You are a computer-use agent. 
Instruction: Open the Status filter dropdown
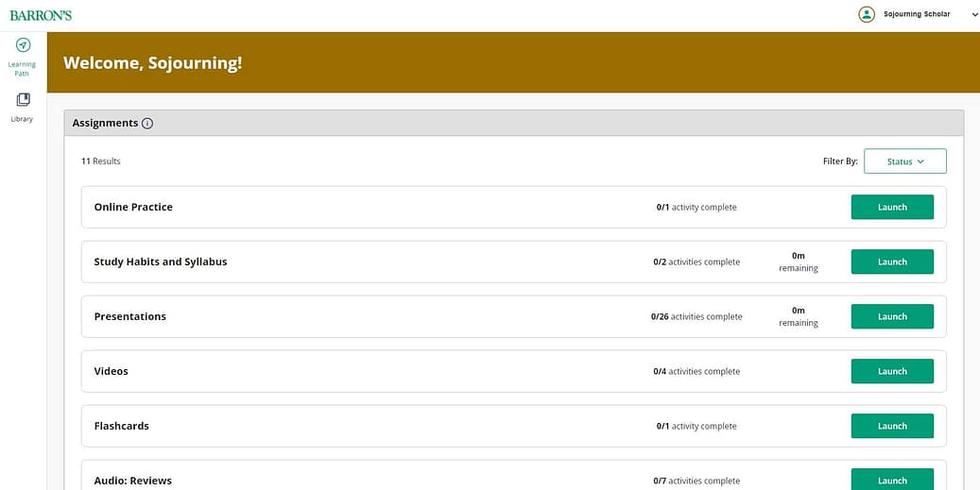click(905, 161)
